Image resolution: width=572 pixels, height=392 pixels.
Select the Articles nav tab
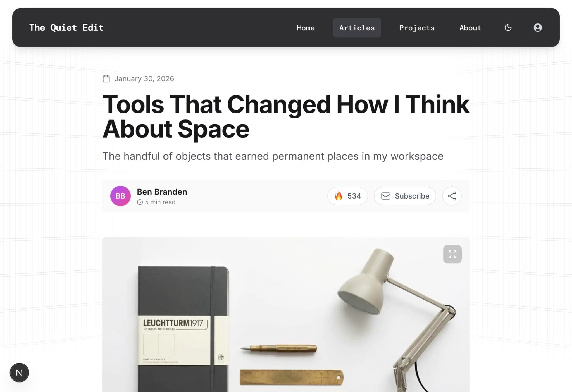point(357,28)
